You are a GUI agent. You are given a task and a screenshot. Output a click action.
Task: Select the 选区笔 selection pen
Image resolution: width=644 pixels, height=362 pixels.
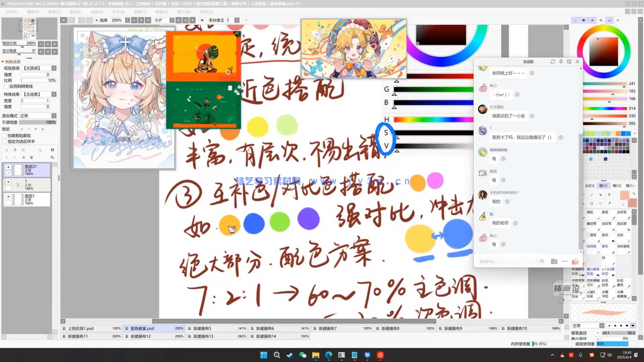pyautogui.click(x=606, y=224)
